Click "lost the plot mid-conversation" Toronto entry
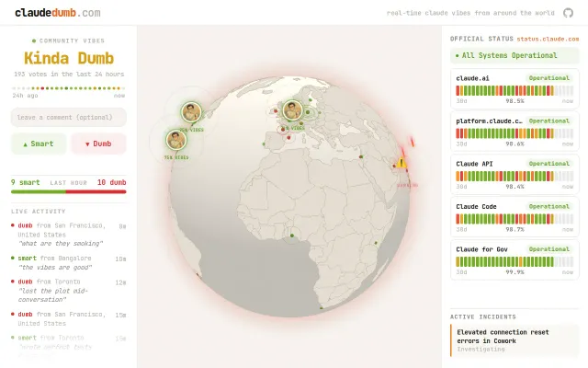This screenshot has height=368, width=588. point(69,291)
